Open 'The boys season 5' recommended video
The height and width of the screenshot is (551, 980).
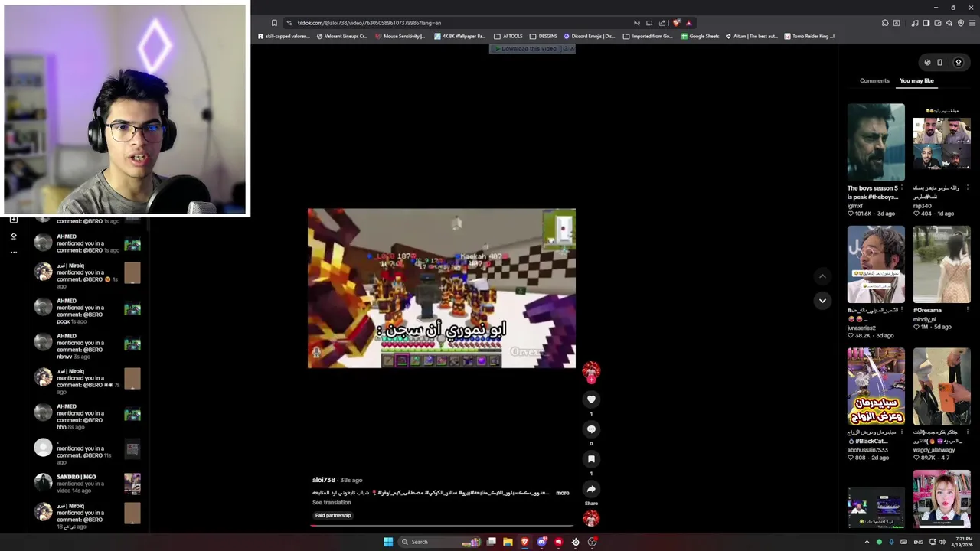(x=876, y=142)
